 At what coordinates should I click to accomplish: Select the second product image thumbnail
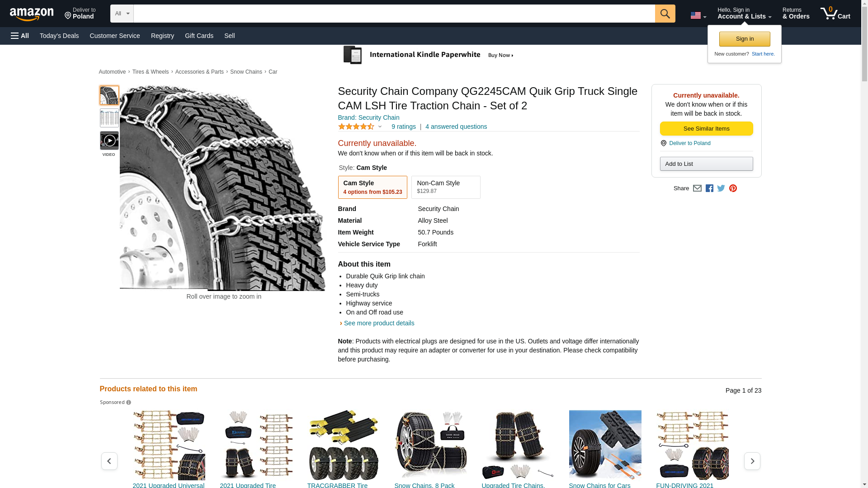(109, 118)
